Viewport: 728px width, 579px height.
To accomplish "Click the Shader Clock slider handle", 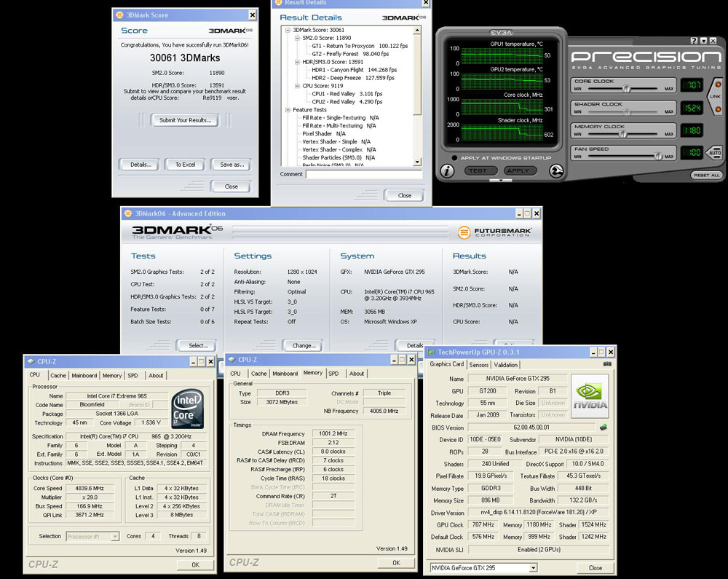I will 627,111.
